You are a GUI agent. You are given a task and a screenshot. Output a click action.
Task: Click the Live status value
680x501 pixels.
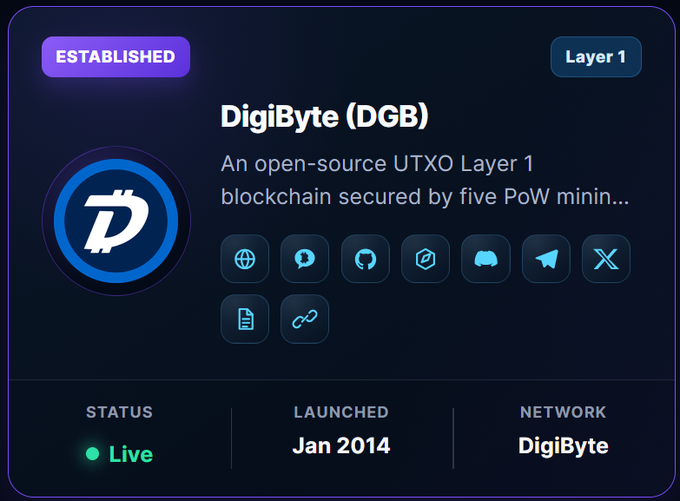[131, 454]
